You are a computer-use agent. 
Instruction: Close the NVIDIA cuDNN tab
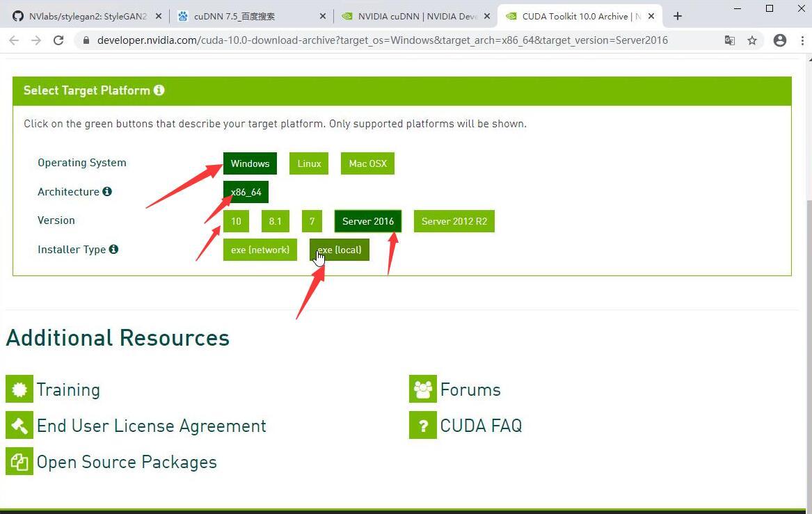click(x=487, y=16)
